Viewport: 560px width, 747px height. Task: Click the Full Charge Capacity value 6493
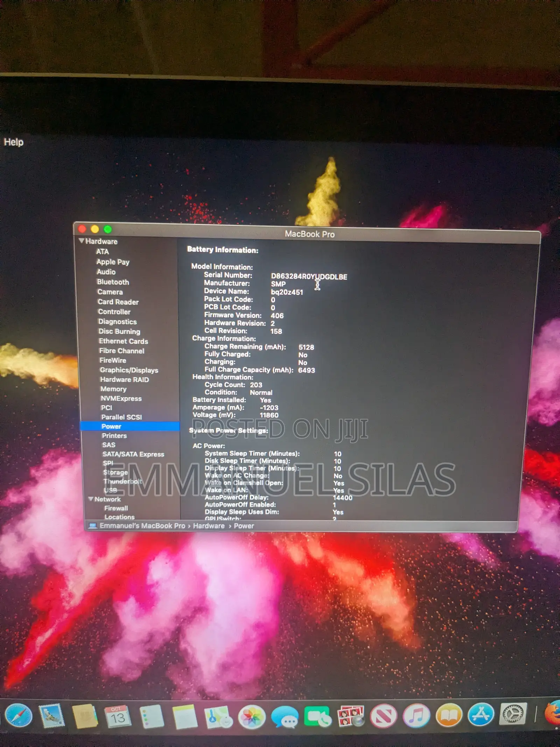[x=307, y=370]
